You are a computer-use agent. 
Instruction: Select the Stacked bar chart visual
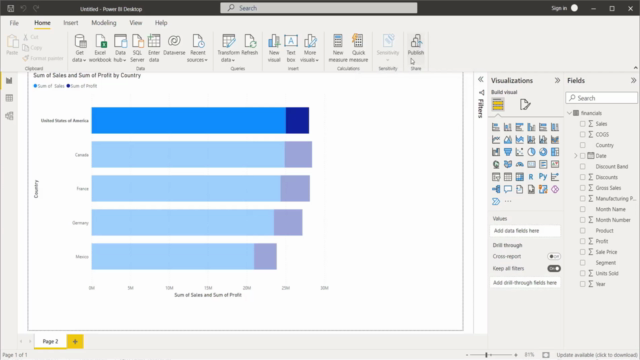(x=496, y=127)
